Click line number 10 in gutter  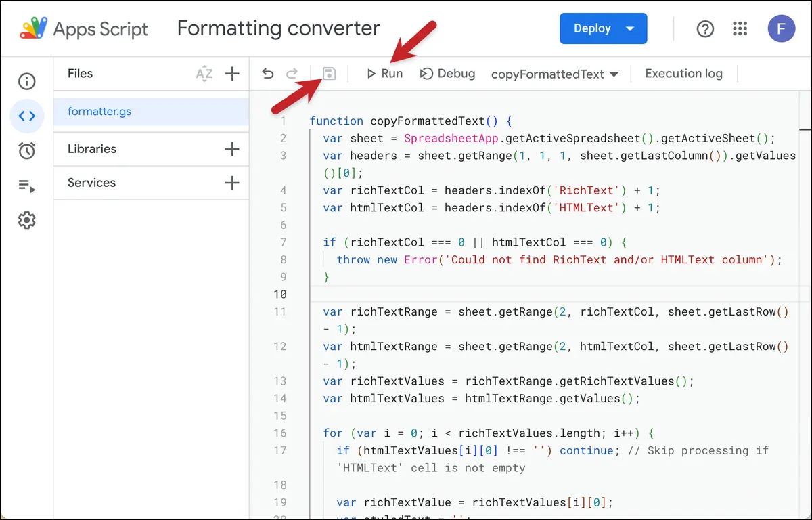(x=280, y=295)
